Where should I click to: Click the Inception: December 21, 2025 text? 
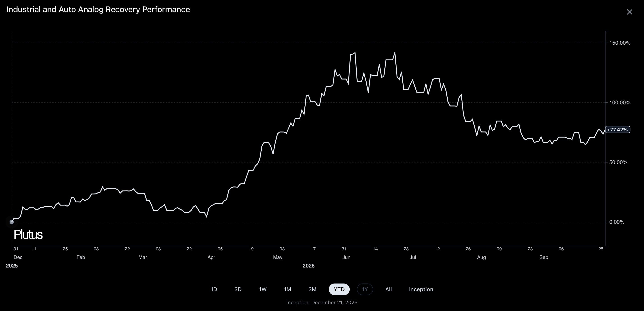click(x=322, y=302)
